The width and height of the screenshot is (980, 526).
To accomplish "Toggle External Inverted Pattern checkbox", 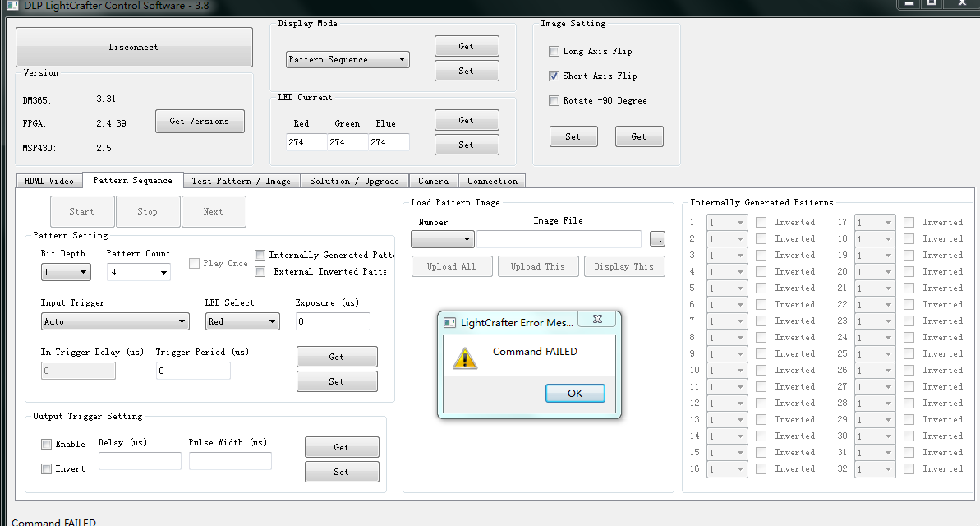I will click(x=260, y=271).
